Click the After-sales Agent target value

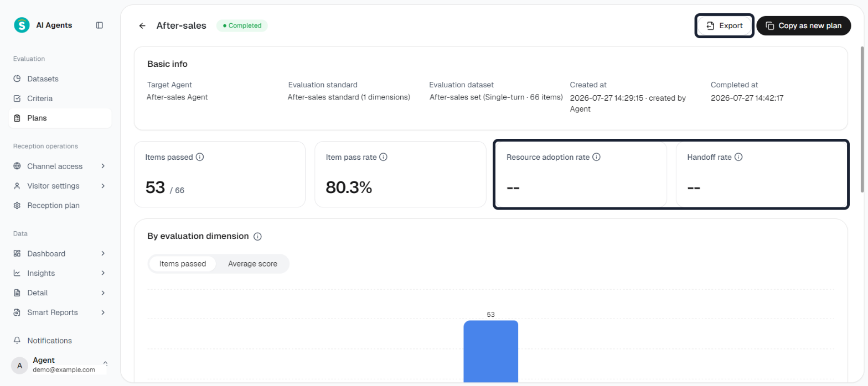point(177,97)
